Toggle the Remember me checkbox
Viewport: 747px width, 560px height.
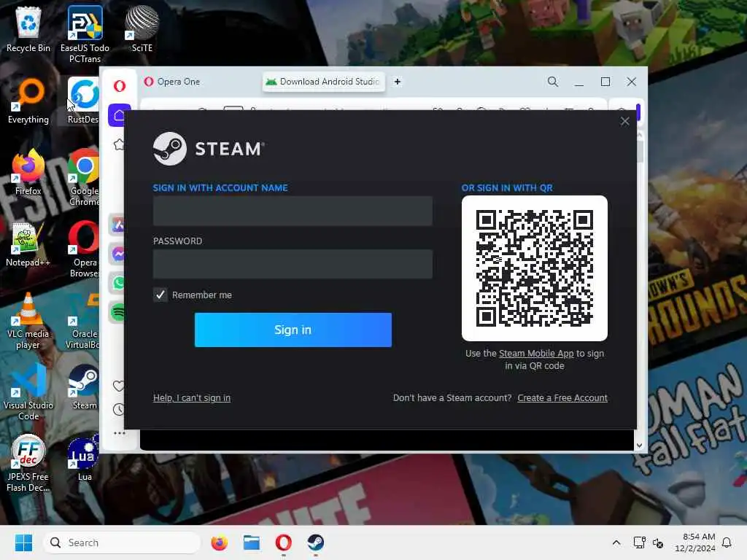point(160,295)
